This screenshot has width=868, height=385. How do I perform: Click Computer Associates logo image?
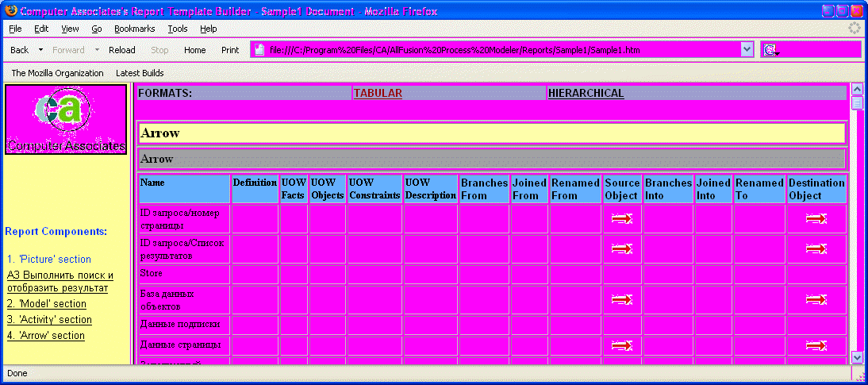[x=67, y=119]
